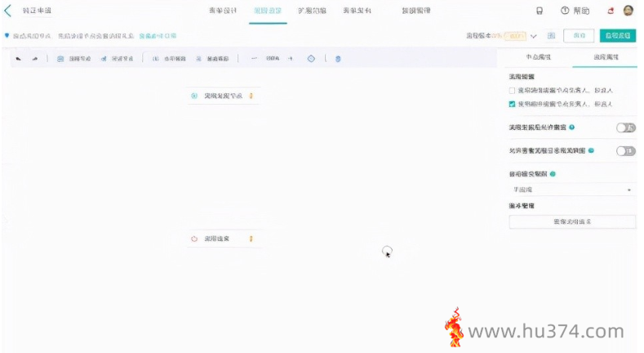Click the undo arrow in canvas toolbar
This screenshot has height=353, width=644.
(19, 59)
